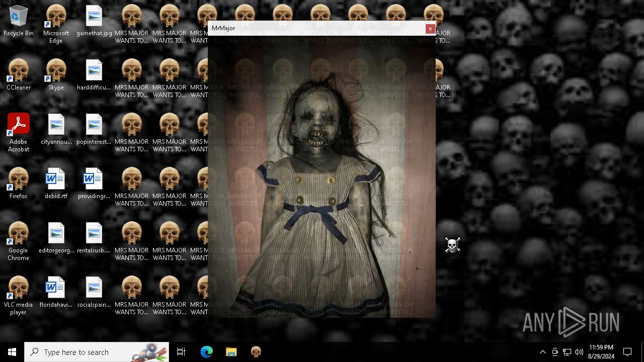Select the harddifficu... image file
This screenshot has height=362, width=644.
pyautogui.click(x=94, y=75)
